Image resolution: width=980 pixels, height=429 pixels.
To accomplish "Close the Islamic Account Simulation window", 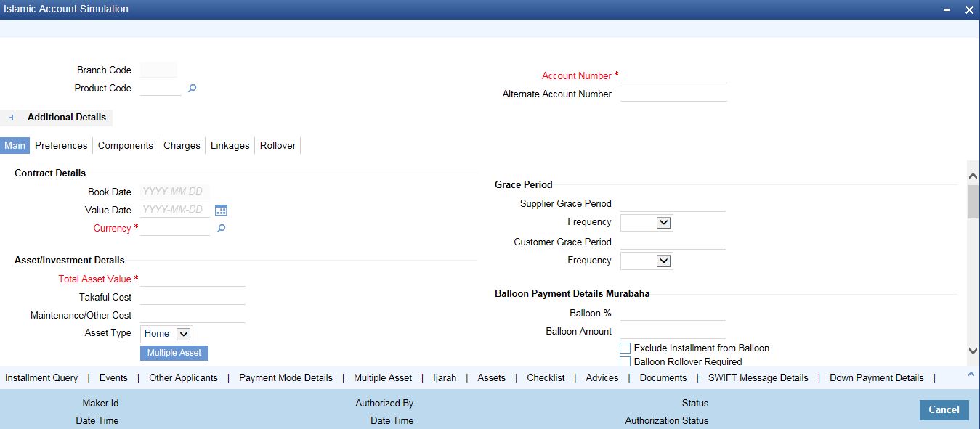I will 969,10.
